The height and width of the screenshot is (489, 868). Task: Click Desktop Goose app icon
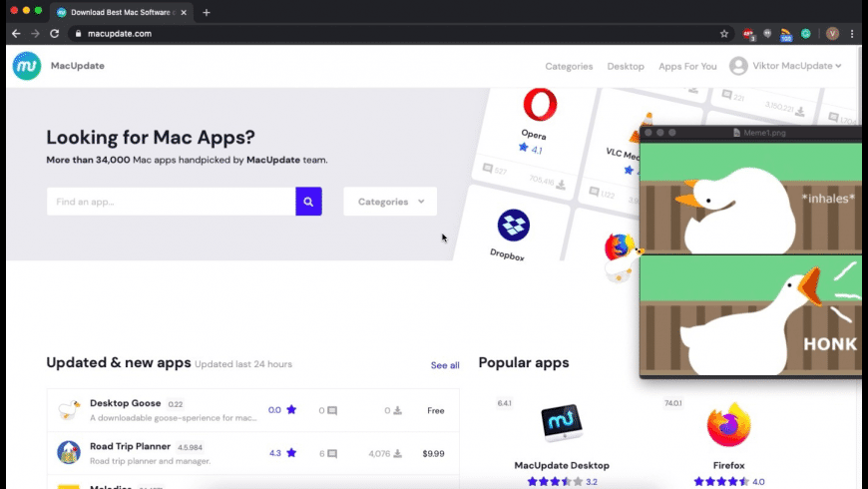(x=69, y=410)
